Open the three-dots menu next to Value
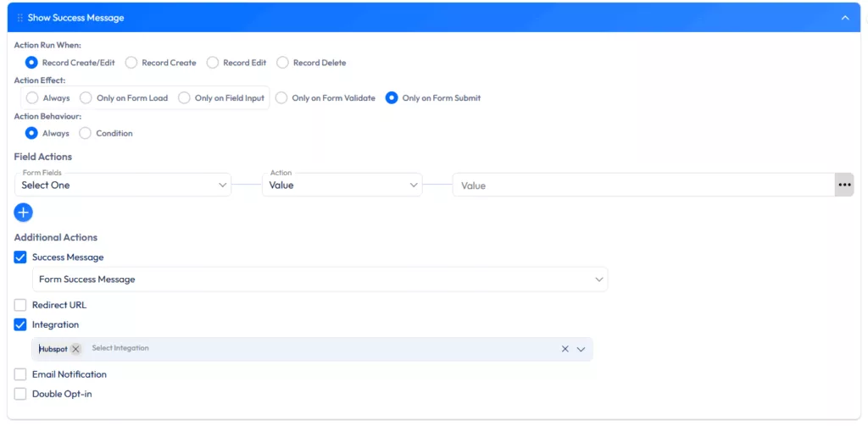The width and height of the screenshot is (868, 426). coord(843,185)
